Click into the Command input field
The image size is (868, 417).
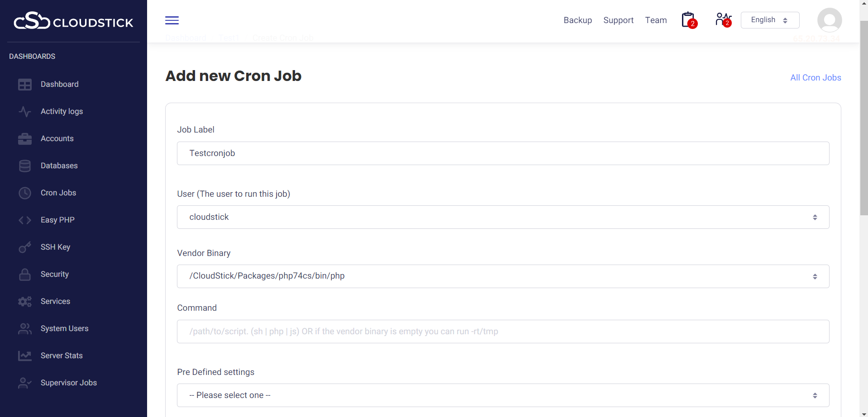pos(502,332)
